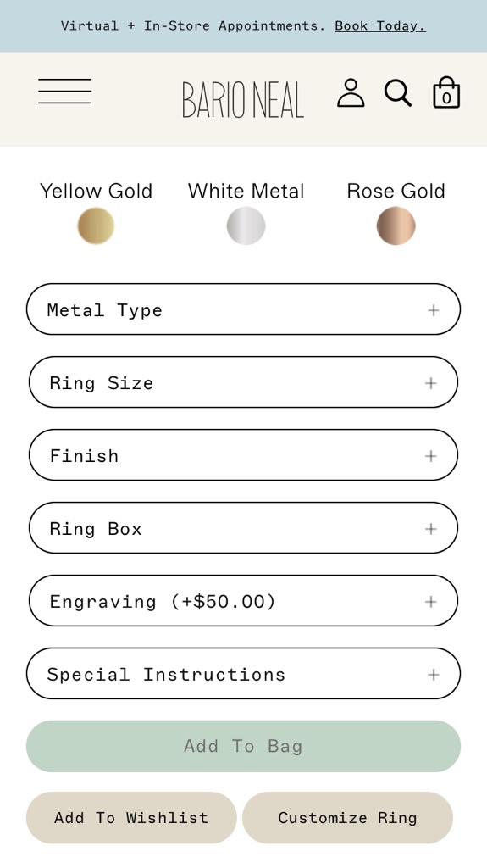This screenshot has width=487, height=868.
Task: Click the Add To Bag button
Action: point(244,746)
